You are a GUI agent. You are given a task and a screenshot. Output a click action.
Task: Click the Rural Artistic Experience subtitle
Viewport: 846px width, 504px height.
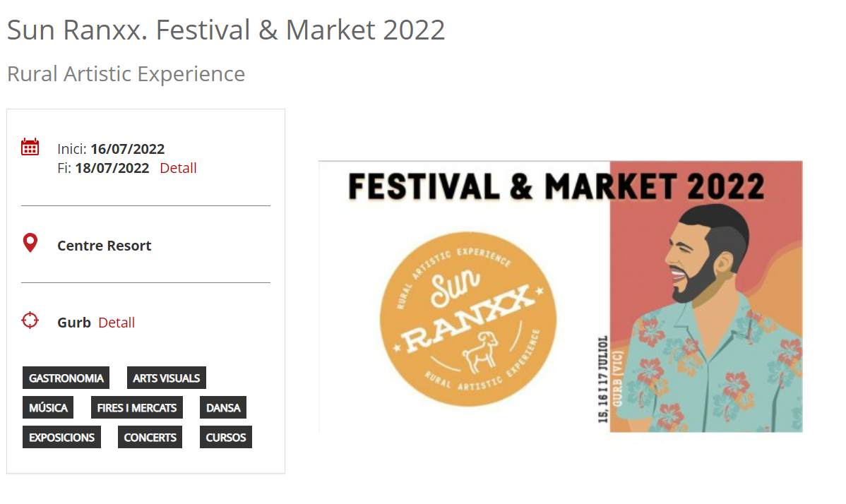(126, 73)
